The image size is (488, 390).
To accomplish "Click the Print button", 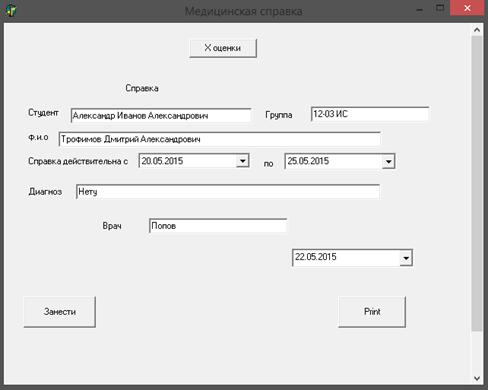I will click(x=372, y=312).
